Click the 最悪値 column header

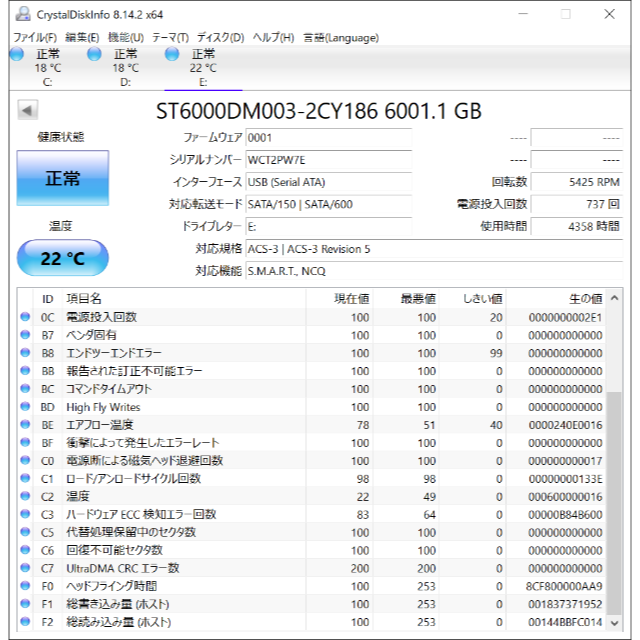tap(405, 299)
